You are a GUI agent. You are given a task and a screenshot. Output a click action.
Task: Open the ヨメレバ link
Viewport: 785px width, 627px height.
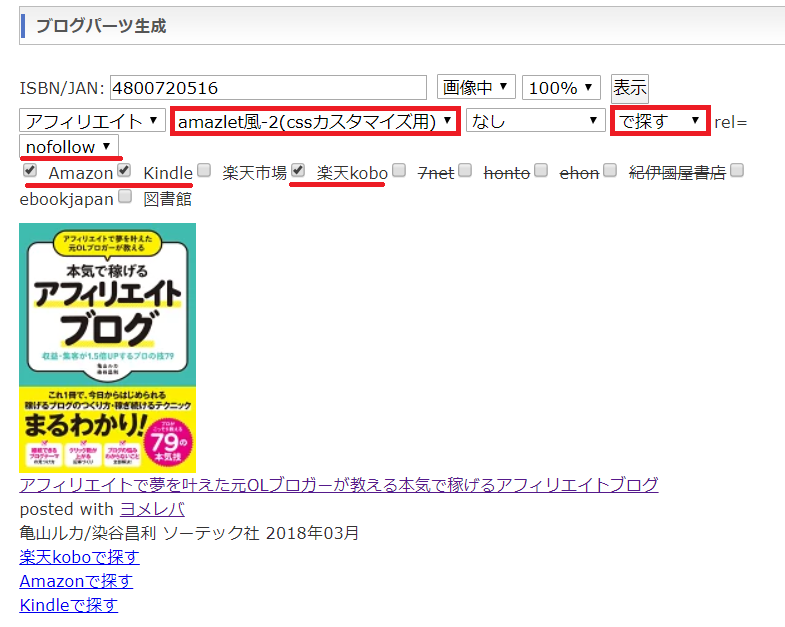coord(152,509)
